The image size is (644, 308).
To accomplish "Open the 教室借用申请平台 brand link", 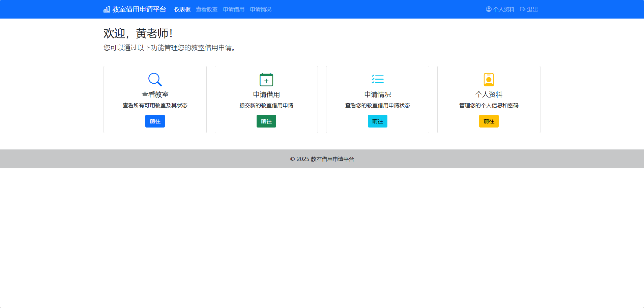I will pyautogui.click(x=135, y=9).
